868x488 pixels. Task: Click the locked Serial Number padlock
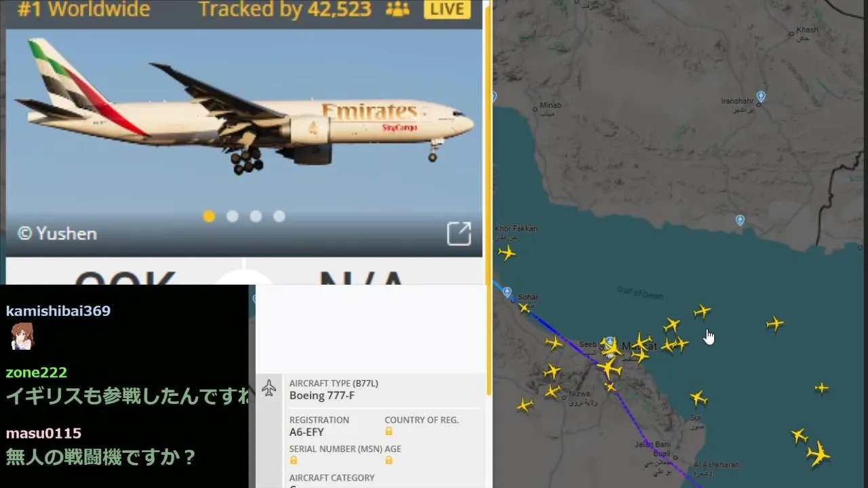(294, 460)
